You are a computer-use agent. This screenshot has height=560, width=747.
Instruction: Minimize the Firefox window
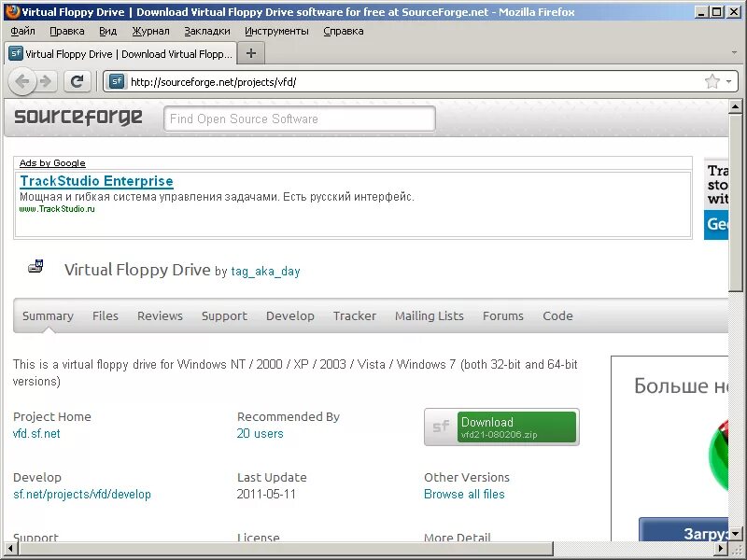(700, 12)
